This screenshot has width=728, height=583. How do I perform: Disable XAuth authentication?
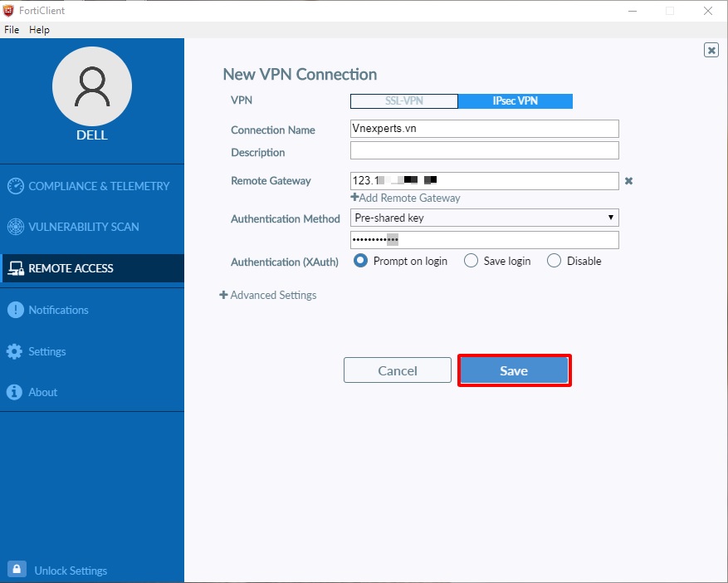tap(553, 260)
